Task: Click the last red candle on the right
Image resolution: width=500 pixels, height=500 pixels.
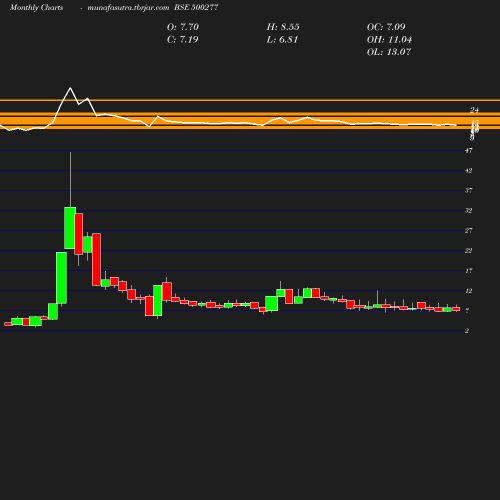Action: pyautogui.click(x=456, y=309)
